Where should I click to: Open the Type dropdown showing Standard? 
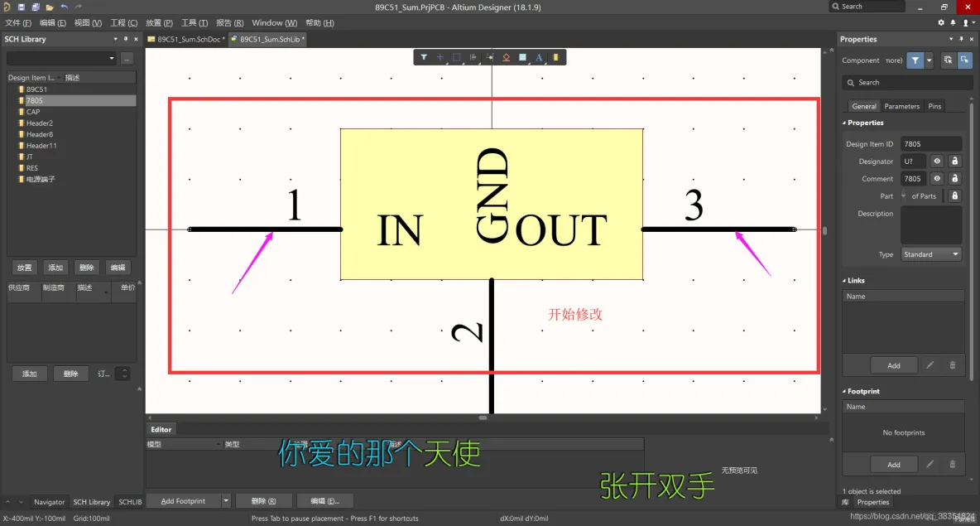pyautogui.click(x=930, y=254)
